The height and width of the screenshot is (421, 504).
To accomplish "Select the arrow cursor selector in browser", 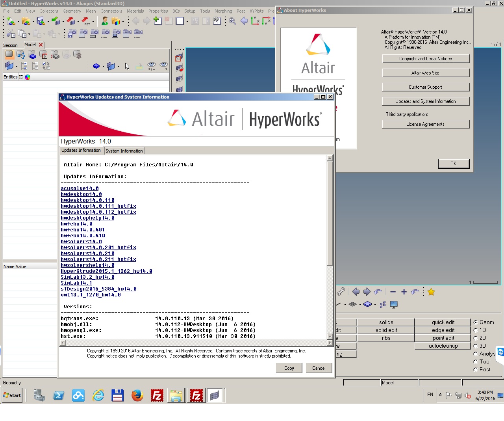I will pos(127,66).
